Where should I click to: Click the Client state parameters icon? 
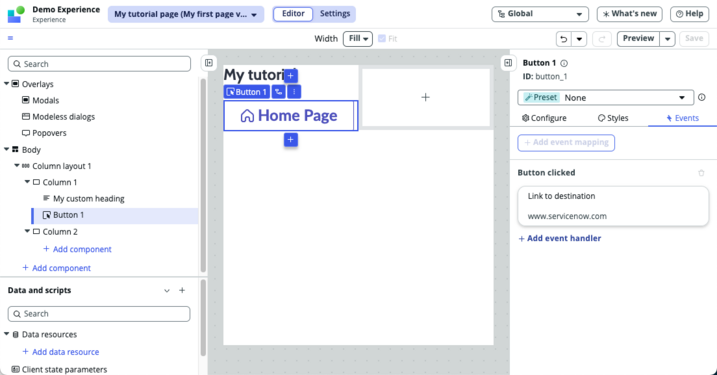coord(16,369)
